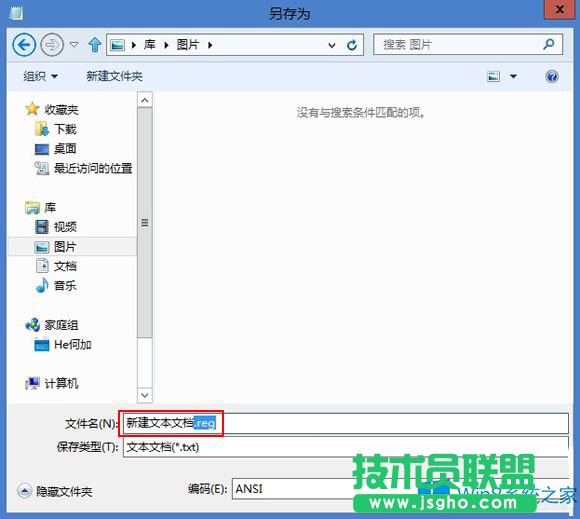The height and width of the screenshot is (519, 580).
Task: Open the 音乐 library
Action: [x=65, y=286]
